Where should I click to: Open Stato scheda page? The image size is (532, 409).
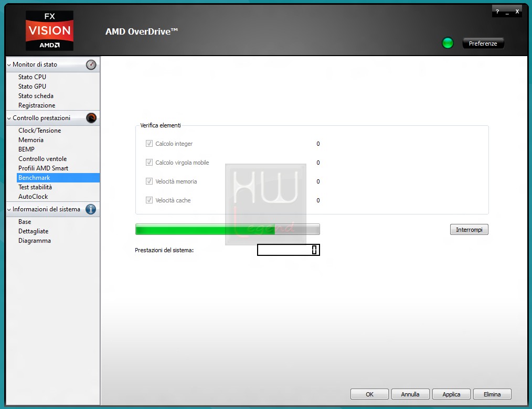coord(36,96)
